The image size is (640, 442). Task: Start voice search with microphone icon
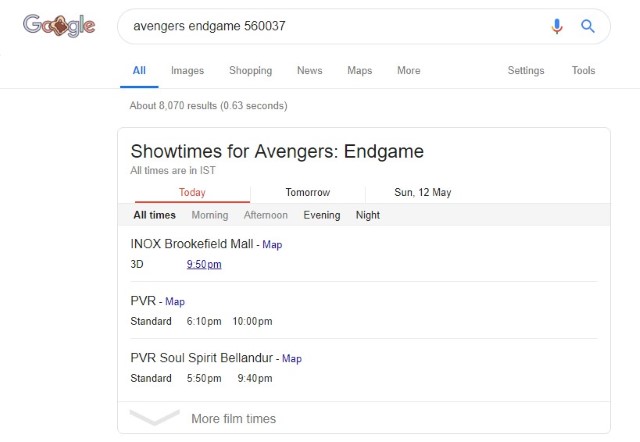click(x=557, y=26)
